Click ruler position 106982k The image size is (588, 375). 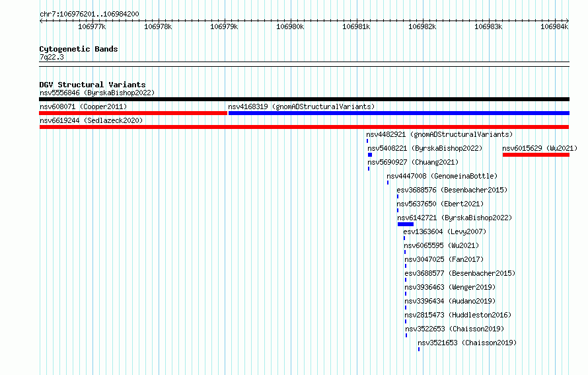point(422,26)
